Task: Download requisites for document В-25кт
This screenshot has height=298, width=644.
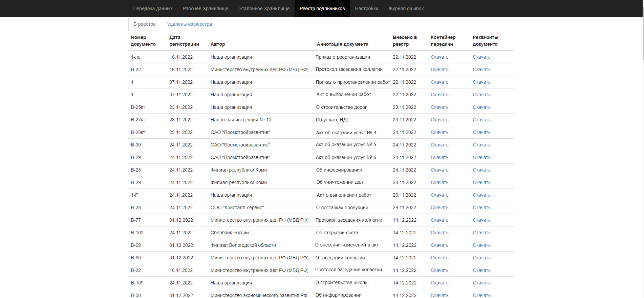Action: tap(481, 107)
